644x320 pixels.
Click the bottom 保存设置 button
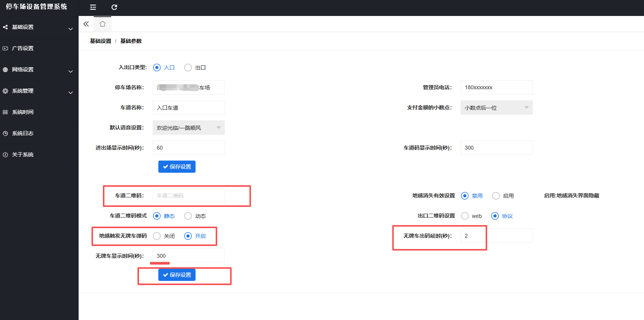click(177, 275)
